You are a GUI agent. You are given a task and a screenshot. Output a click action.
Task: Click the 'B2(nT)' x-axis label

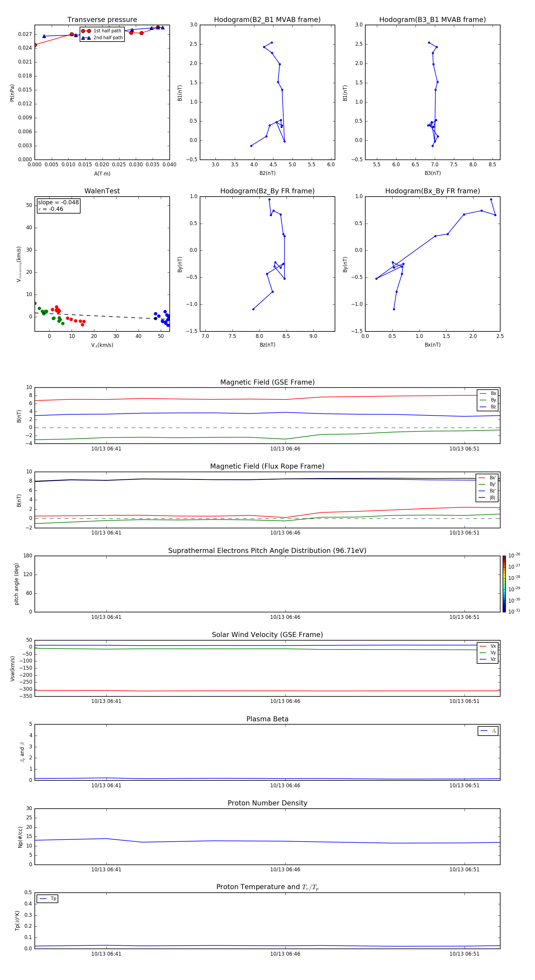click(x=267, y=173)
